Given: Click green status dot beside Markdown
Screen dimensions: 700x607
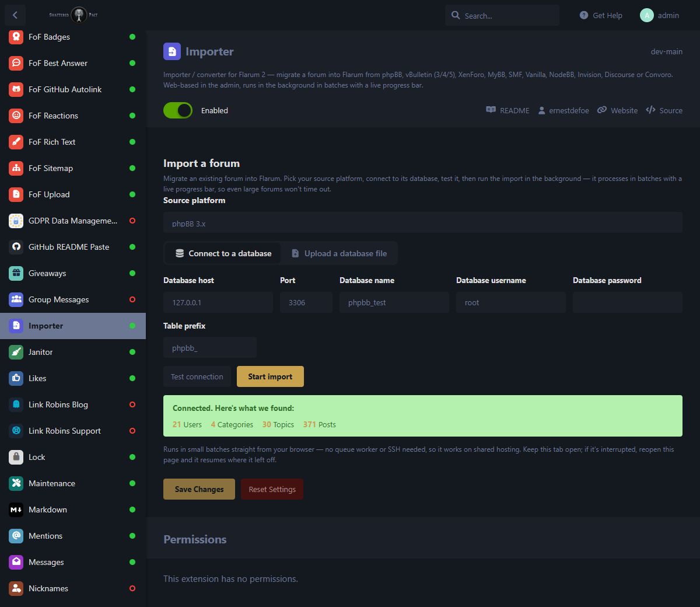Looking at the screenshot, I should point(132,510).
